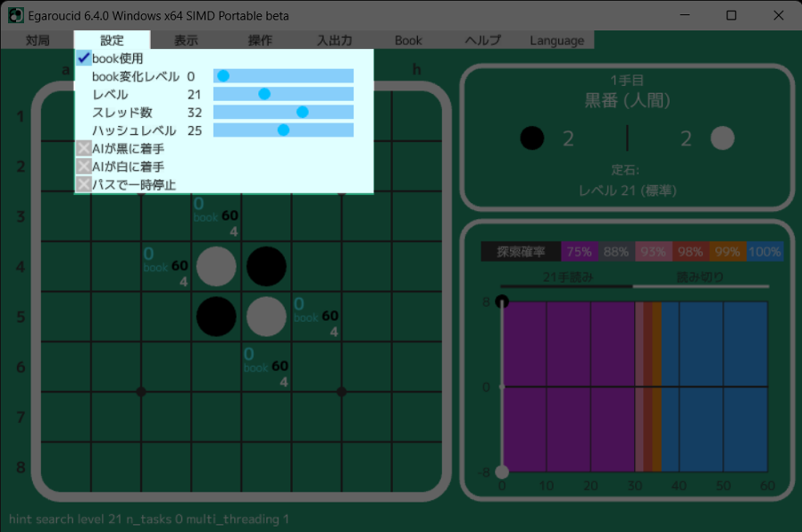The image size is (802, 532).
Task: Click the white disc at d4
Action: point(216,266)
